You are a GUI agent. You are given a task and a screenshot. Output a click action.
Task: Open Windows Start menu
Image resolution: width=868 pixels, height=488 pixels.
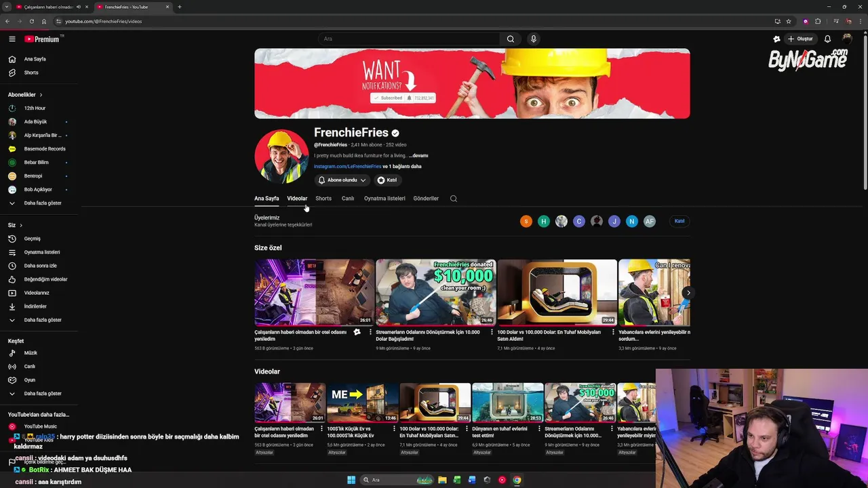[351, 480]
